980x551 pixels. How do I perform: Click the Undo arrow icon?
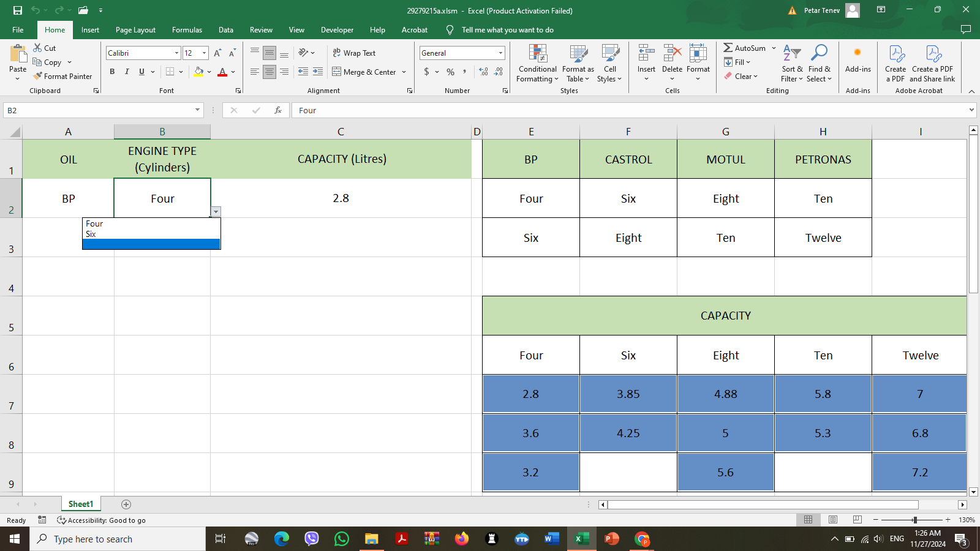36,10
